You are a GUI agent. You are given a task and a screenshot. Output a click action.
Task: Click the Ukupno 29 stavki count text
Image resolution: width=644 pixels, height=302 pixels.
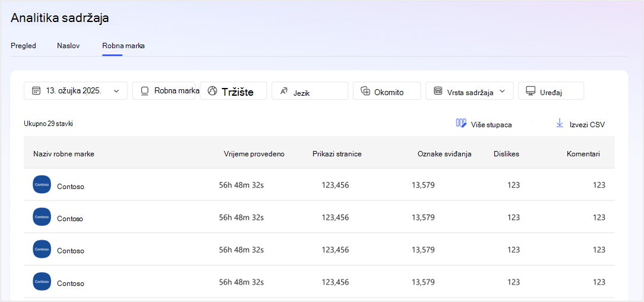49,123
